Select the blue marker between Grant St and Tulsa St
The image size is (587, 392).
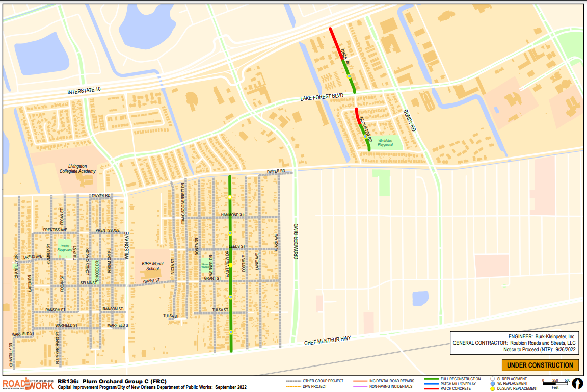[x=231, y=297]
